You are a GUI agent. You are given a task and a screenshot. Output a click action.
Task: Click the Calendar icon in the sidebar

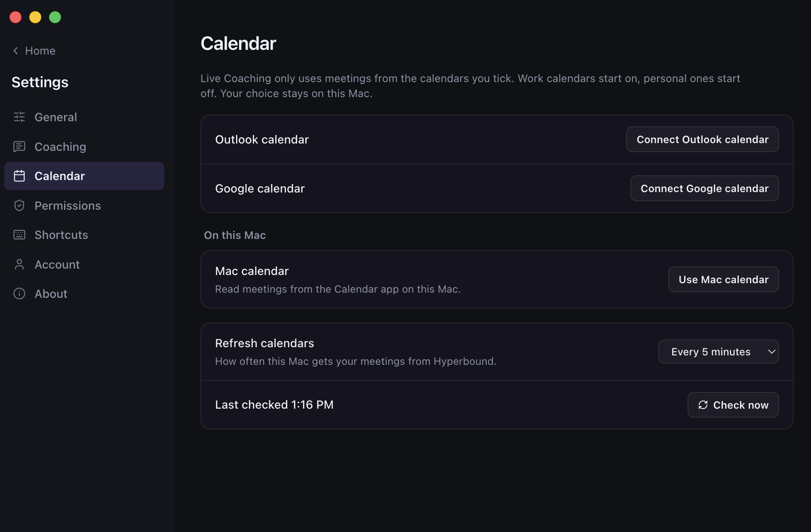[x=19, y=176]
